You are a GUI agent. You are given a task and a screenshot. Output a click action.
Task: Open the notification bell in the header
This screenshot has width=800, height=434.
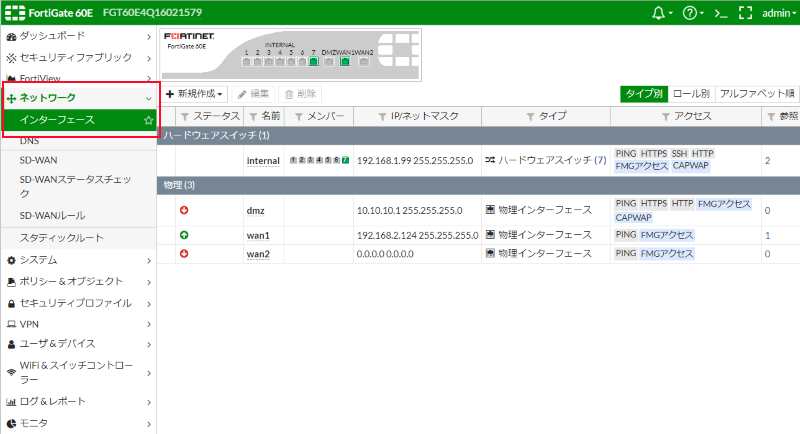[x=662, y=13]
